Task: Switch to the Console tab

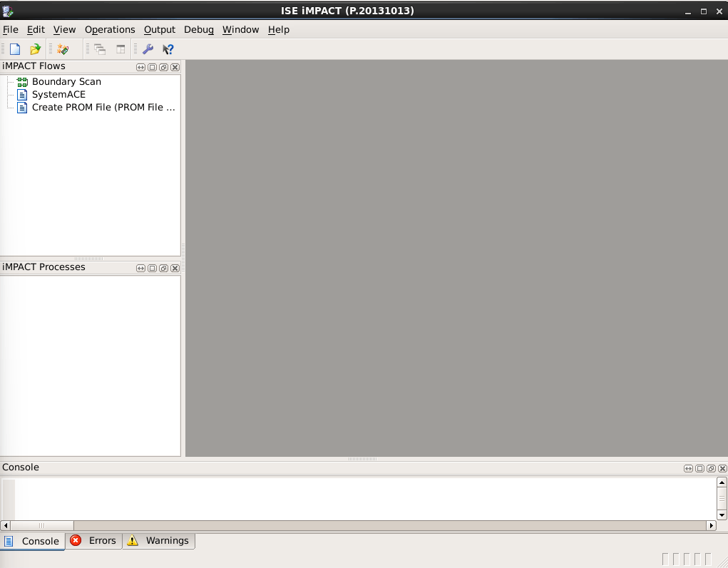Action: click(x=33, y=541)
